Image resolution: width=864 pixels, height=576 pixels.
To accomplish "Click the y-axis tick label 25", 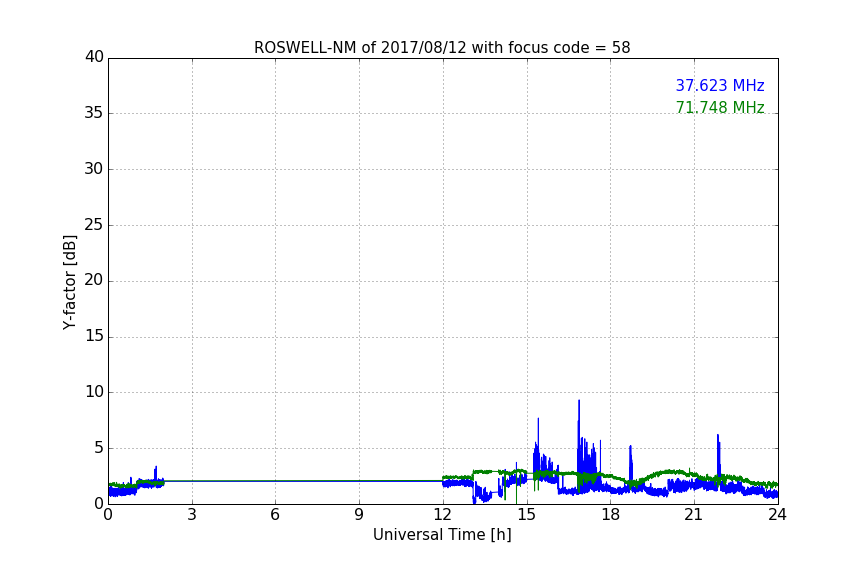I will pyautogui.click(x=94, y=224).
